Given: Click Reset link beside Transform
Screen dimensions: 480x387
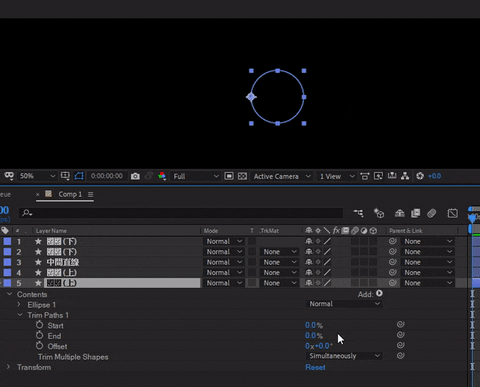Looking at the screenshot, I should point(315,367).
